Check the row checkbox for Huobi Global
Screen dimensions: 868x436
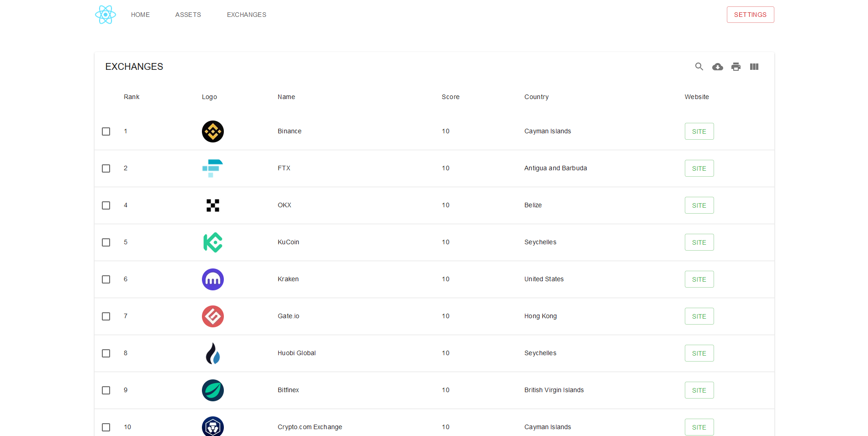tap(106, 353)
